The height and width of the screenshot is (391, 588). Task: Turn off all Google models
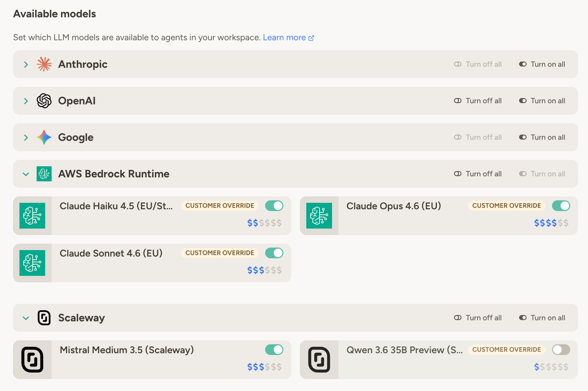tap(478, 137)
